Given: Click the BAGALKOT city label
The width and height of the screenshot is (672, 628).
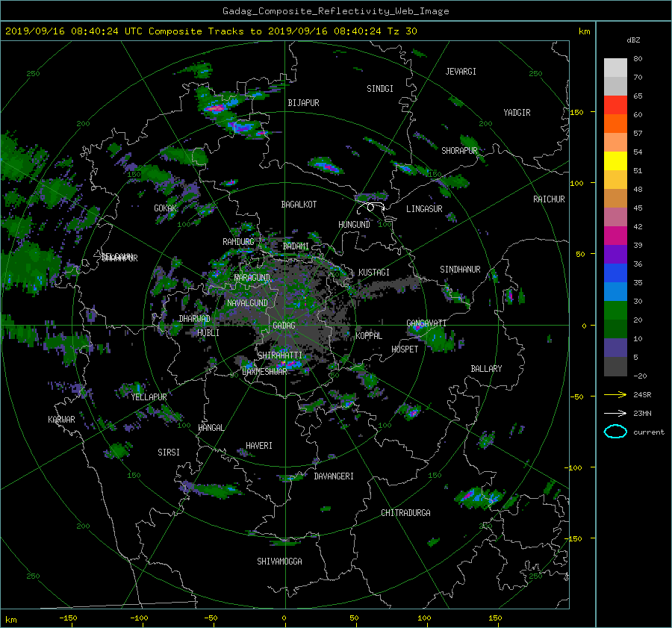Looking at the screenshot, I should (299, 205).
